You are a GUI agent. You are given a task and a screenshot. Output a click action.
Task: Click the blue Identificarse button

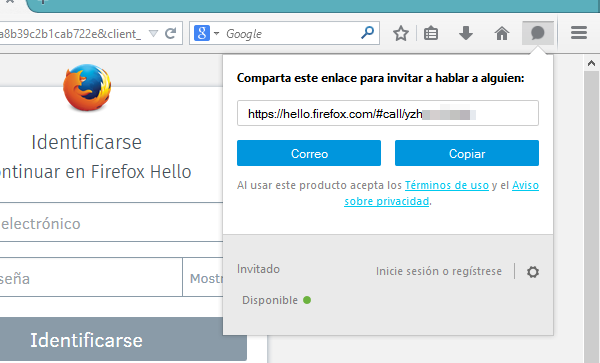123,340
